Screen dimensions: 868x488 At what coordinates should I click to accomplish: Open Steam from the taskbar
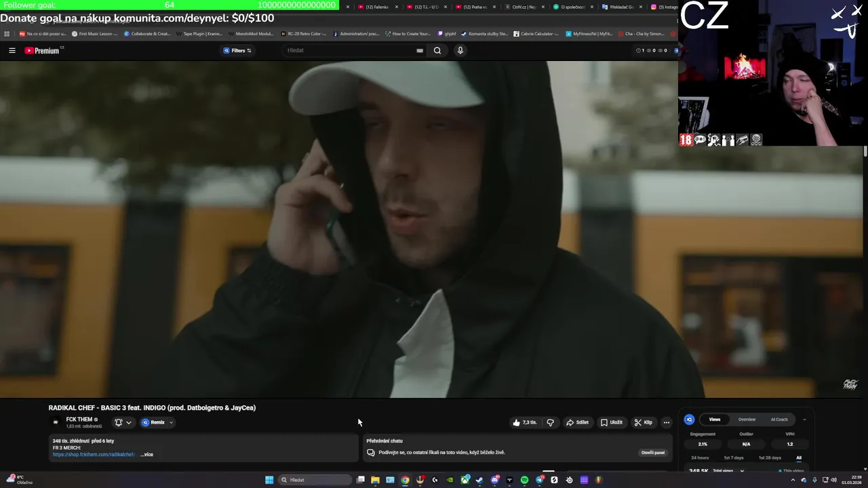[x=479, y=480]
